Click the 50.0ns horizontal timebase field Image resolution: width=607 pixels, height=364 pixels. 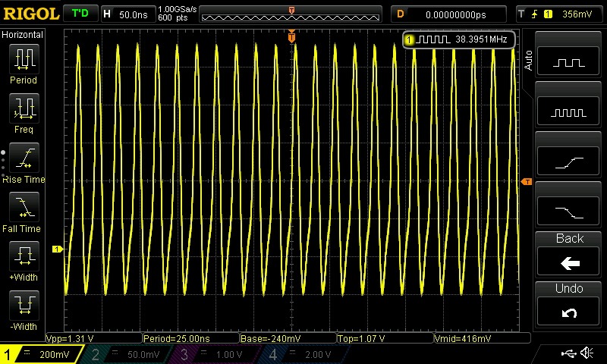click(x=134, y=14)
